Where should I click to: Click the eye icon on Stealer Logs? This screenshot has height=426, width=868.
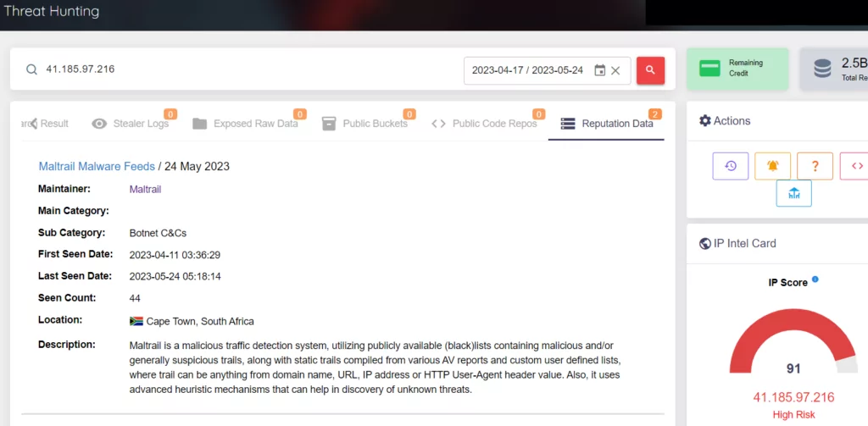click(x=99, y=124)
